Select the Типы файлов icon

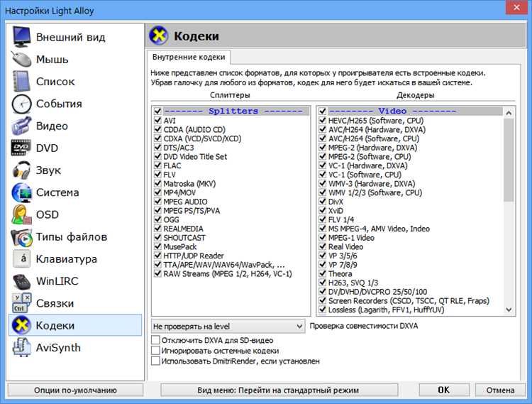click(x=21, y=237)
